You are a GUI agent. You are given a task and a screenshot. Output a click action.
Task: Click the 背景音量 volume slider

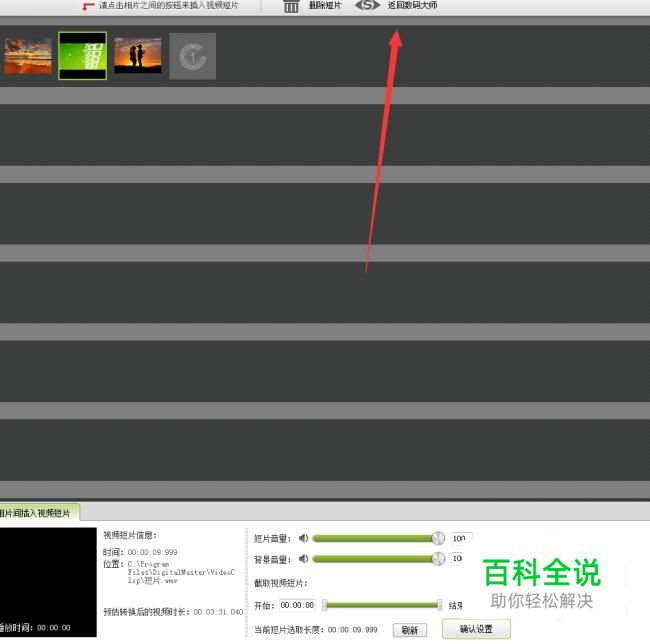pyautogui.click(x=378, y=559)
